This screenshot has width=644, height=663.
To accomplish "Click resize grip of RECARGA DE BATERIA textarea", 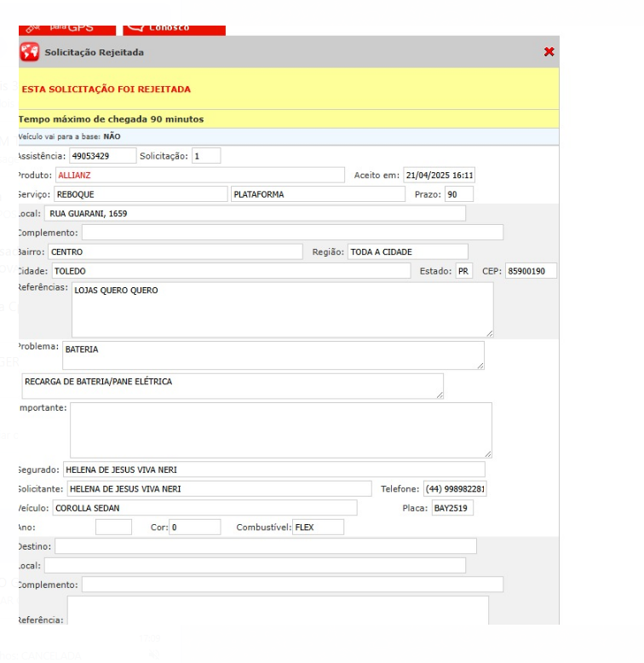I will (x=438, y=394).
